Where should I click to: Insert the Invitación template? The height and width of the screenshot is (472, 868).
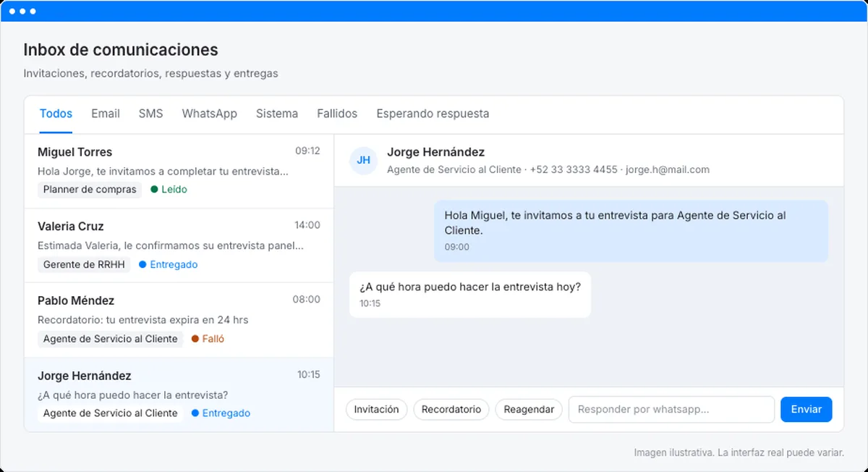tap(377, 409)
